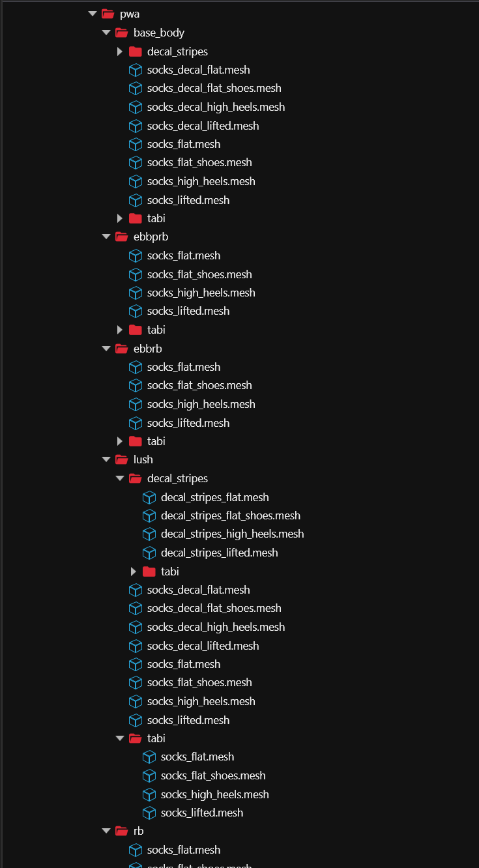Select decal_stripes_flat_shoes.mesh file
Image resolution: width=479 pixels, height=868 pixels.
[x=231, y=515]
